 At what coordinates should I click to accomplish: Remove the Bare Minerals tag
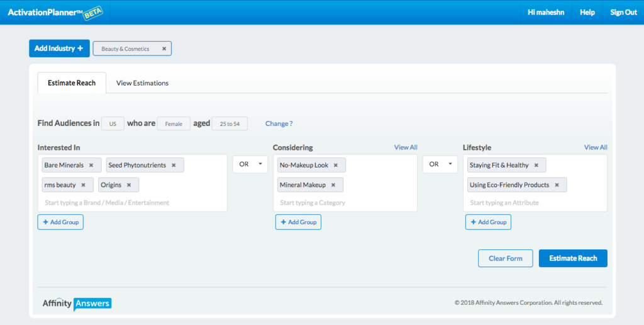click(91, 165)
